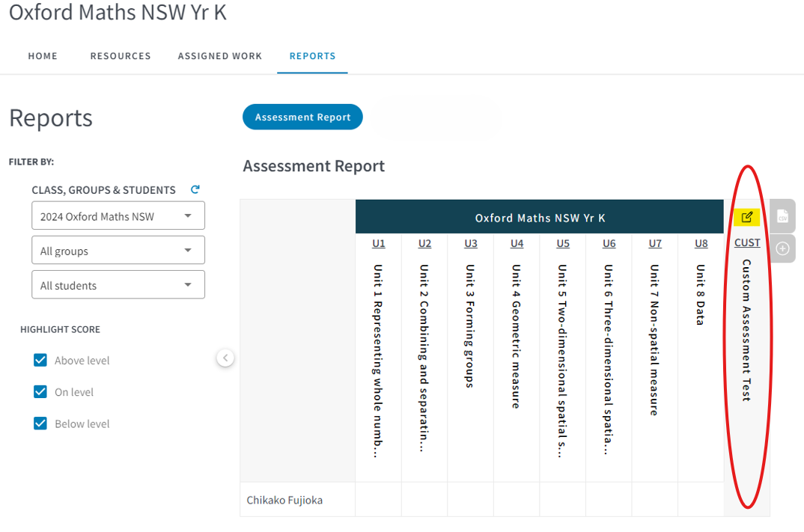Click the refresh icon beside Class, Groups & Students
Screen dimensions: 804x532
pos(195,190)
